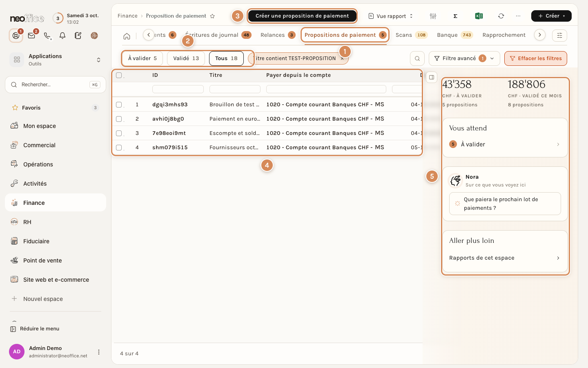Click the Excel export icon
The image size is (588, 368).
pyautogui.click(x=479, y=16)
